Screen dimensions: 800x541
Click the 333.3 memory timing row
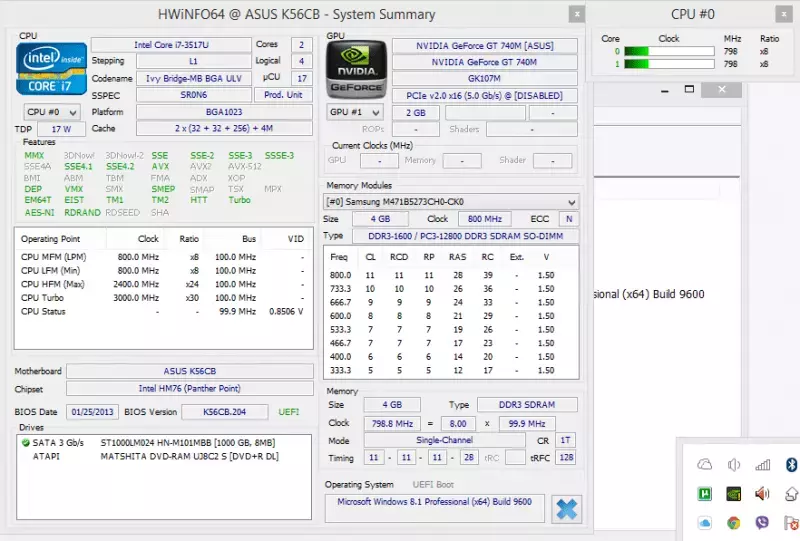[451, 371]
